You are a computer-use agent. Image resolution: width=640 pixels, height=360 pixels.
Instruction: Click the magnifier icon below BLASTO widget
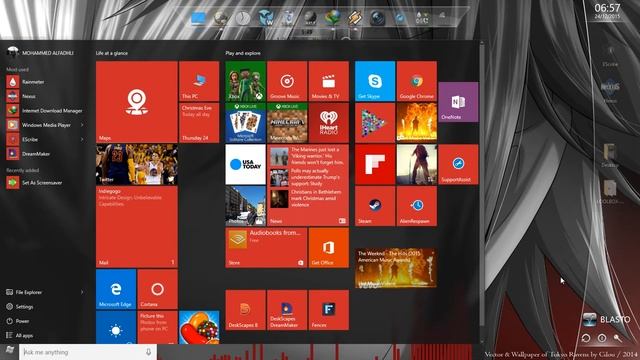click(617, 338)
